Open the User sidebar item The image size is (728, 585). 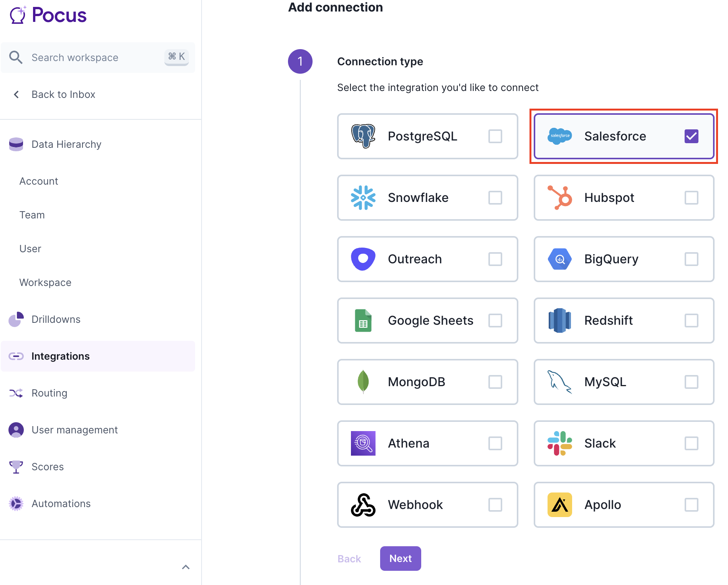(x=30, y=249)
